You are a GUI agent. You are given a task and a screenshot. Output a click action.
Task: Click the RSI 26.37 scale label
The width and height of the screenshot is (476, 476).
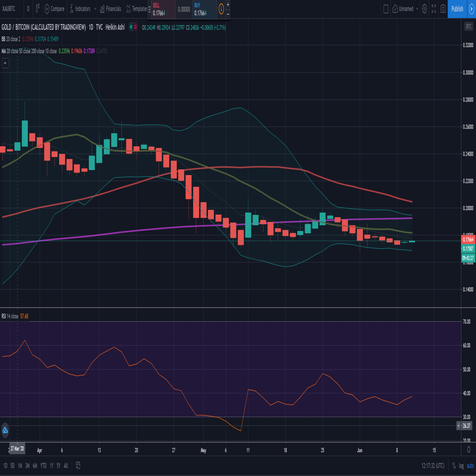coord(467,426)
